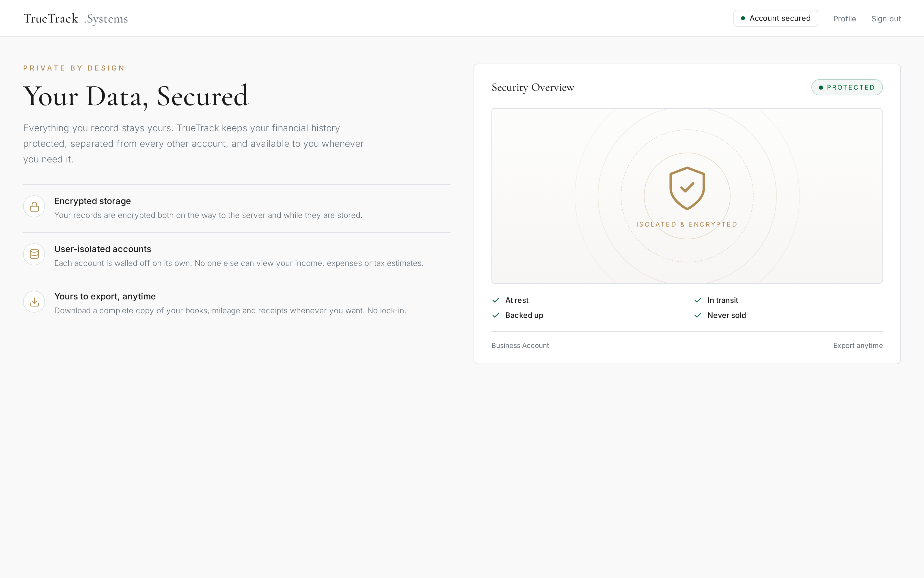Click the Security Overview heading
Screen dimensions: 924x578
tap(533, 88)
